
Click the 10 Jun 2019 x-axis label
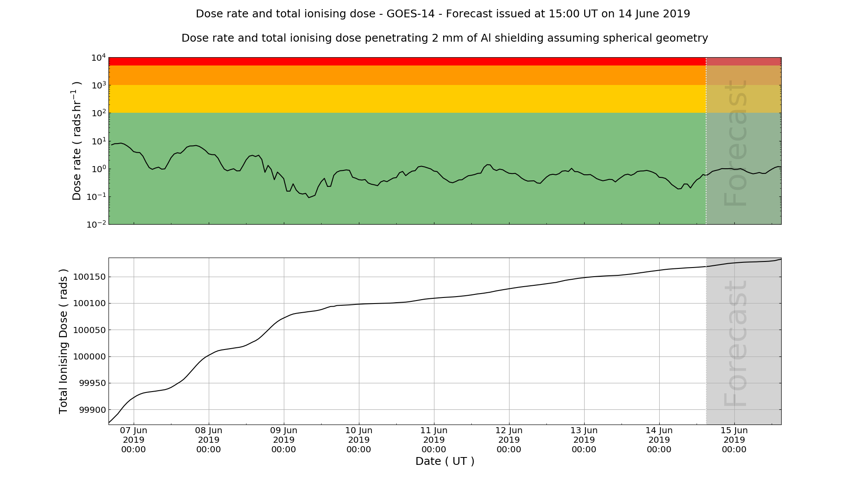(359, 440)
